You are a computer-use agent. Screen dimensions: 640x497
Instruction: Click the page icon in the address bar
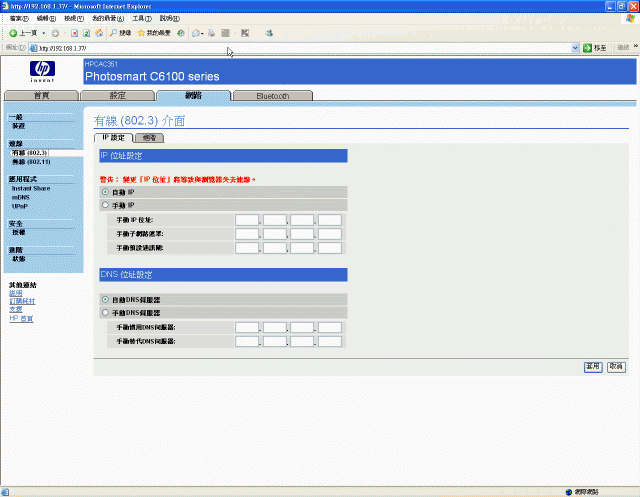[33, 48]
